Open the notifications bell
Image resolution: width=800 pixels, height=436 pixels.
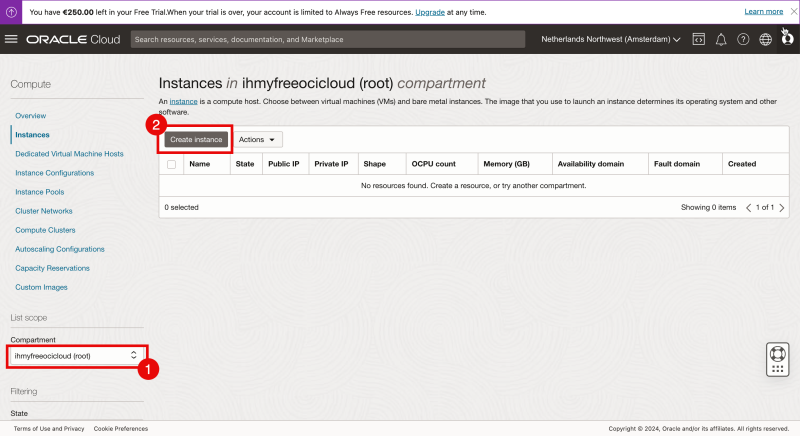pos(721,39)
